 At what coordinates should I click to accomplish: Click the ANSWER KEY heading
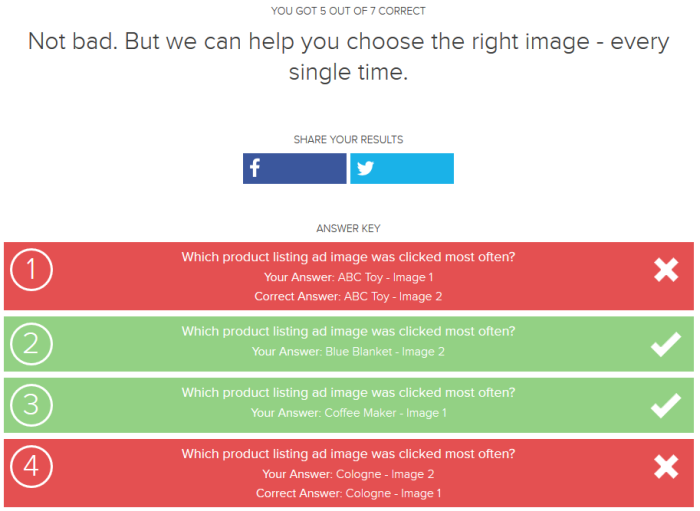(x=348, y=228)
